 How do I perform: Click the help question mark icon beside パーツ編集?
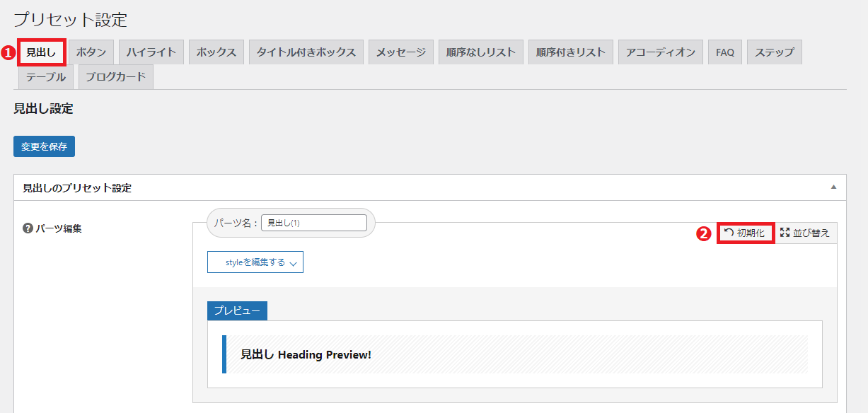pyautogui.click(x=28, y=228)
